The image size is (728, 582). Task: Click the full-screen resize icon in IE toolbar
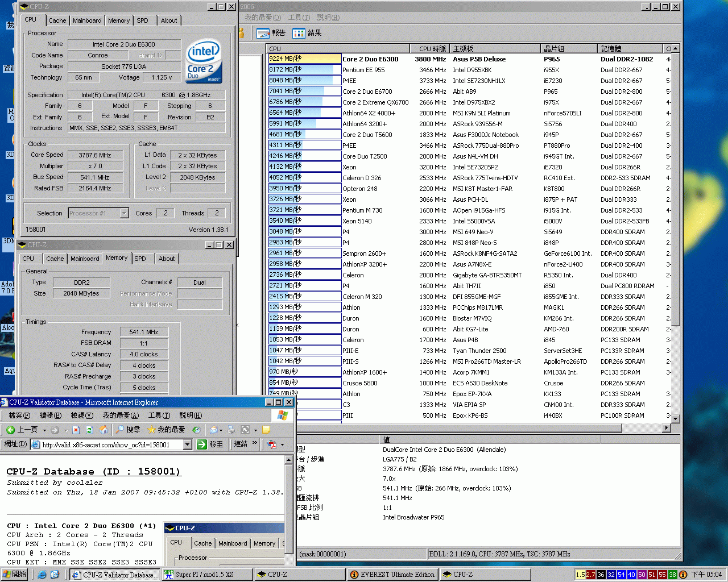tap(245, 430)
